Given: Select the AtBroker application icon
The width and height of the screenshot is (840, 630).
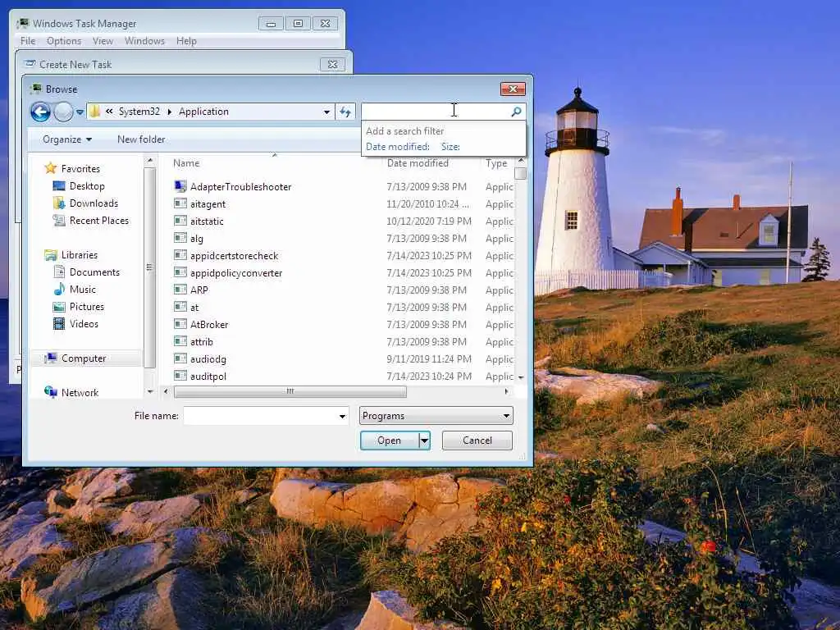Looking at the screenshot, I should tap(180, 324).
